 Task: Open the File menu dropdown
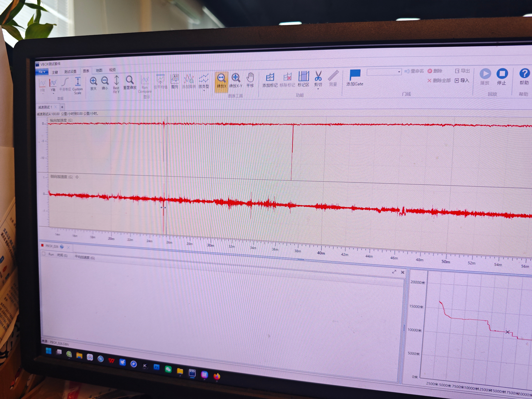tap(42, 72)
